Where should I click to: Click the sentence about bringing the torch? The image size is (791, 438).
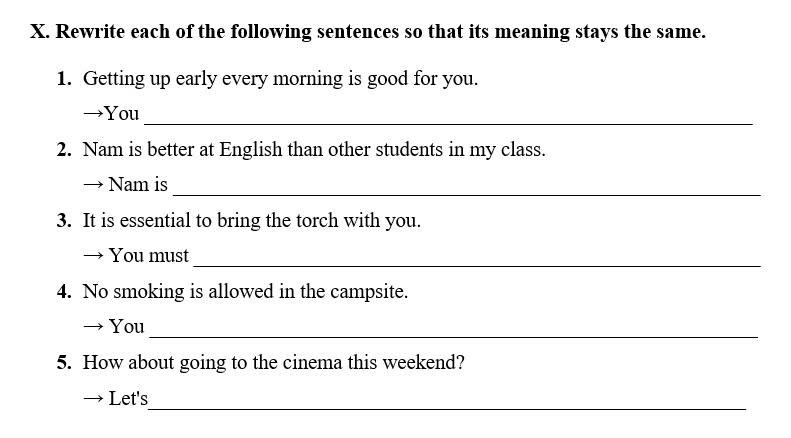(251, 220)
